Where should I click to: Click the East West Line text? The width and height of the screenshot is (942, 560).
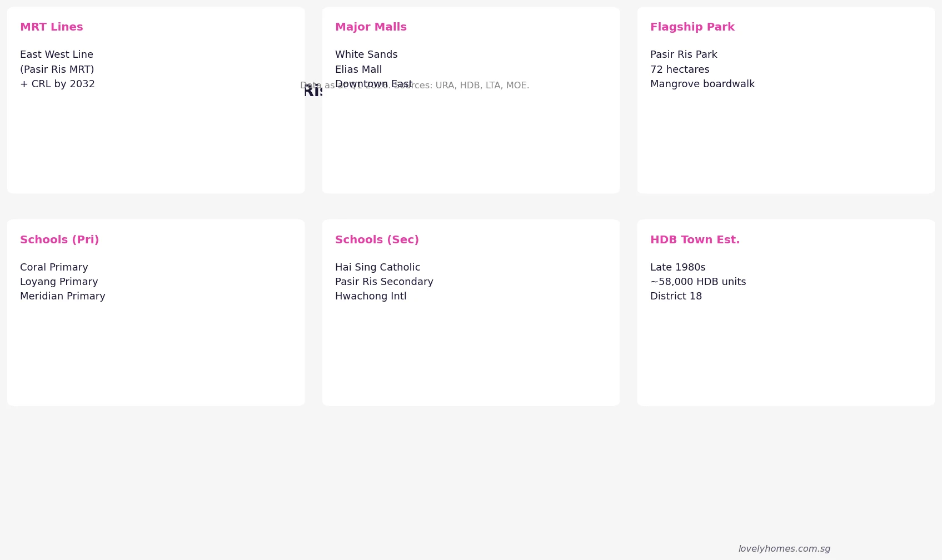tap(57, 54)
